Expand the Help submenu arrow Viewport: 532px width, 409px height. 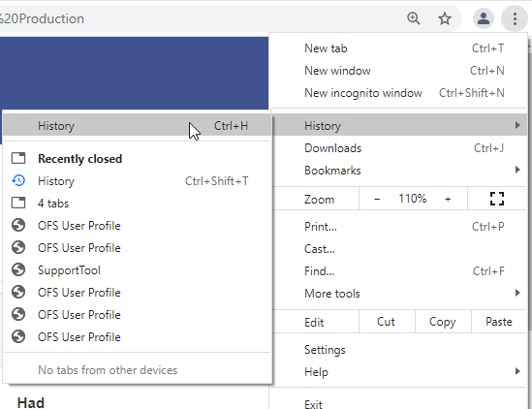(x=517, y=371)
